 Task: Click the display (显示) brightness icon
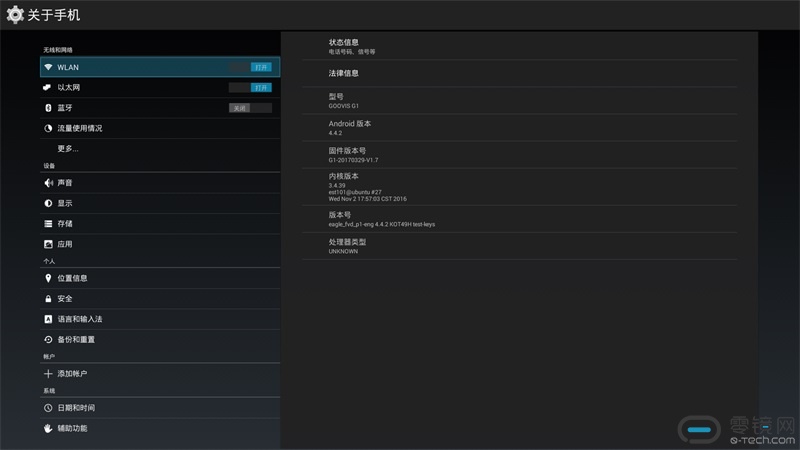coord(48,203)
